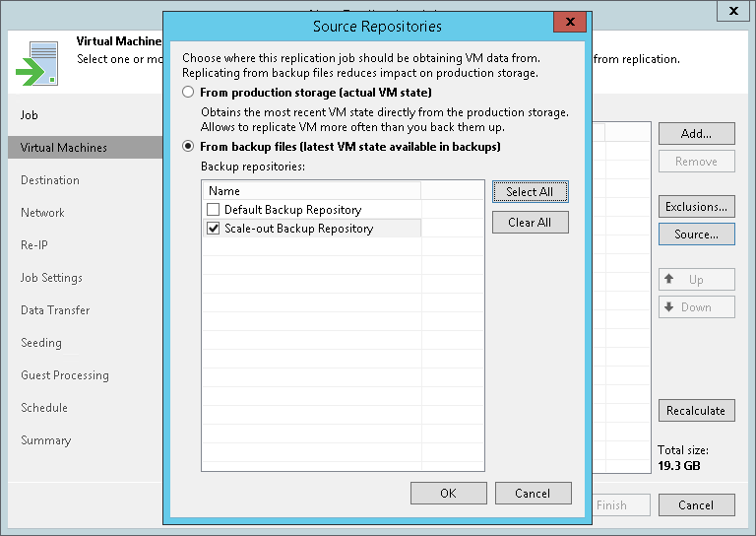
Task: Open the Virtual Machines wizard step
Action: point(85,147)
